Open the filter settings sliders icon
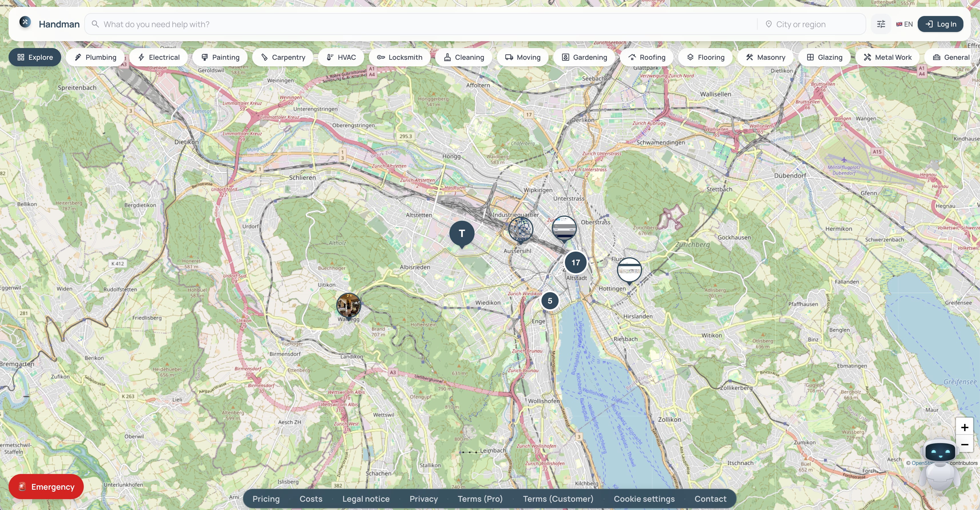980x510 pixels. pyautogui.click(x=881, y=24)
